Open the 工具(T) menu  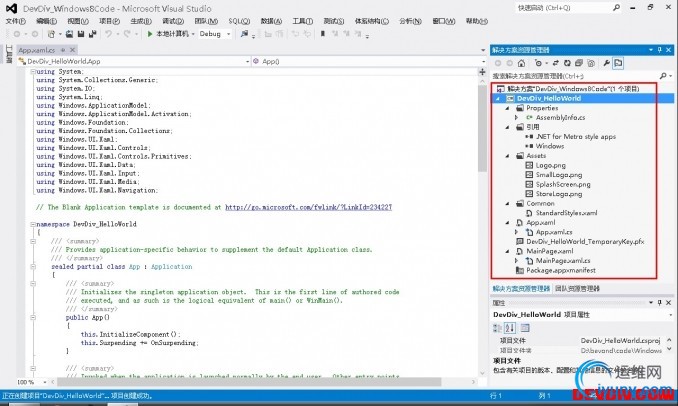[302, 21]
